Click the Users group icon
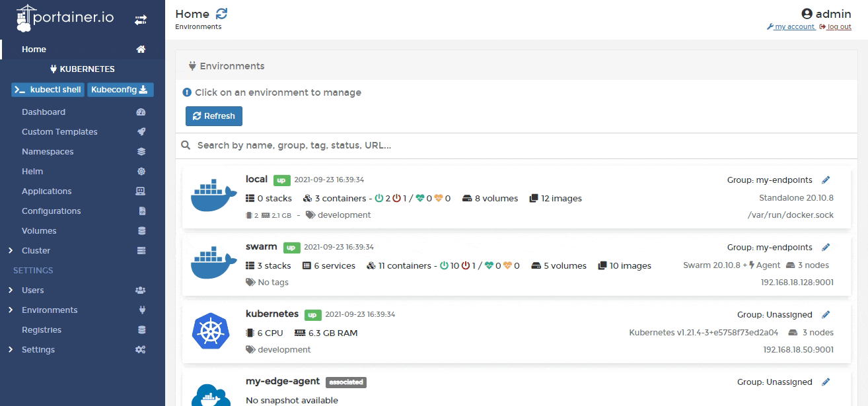The width and height of the screenshot is (868, 406). [x=140, y=290]
